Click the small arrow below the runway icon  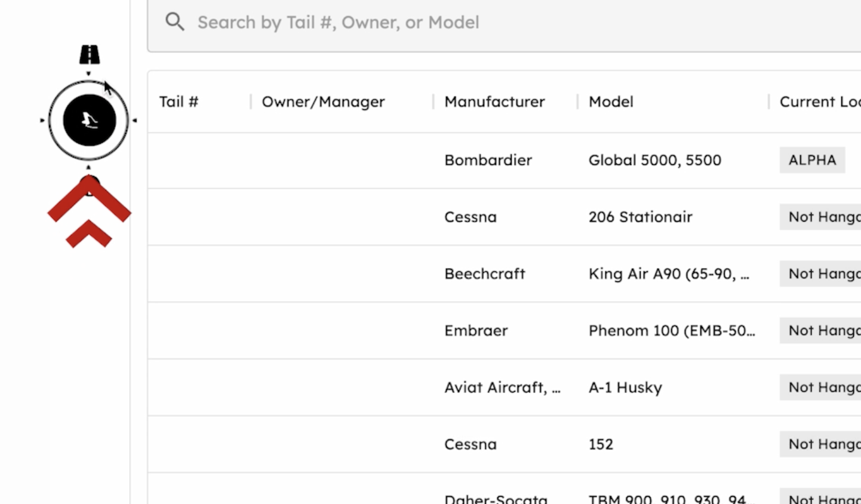[x=88, y=73]
